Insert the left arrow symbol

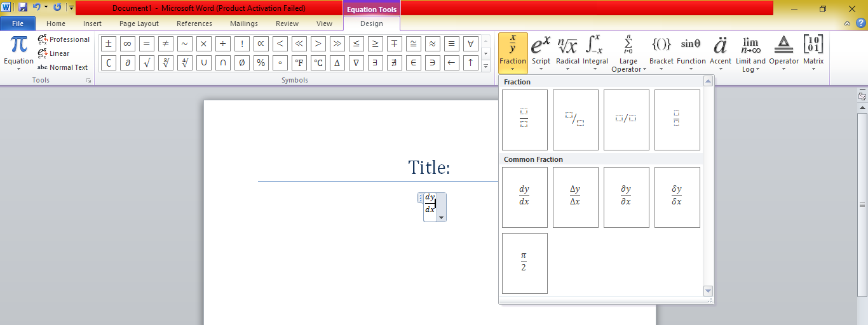(452, 63)
